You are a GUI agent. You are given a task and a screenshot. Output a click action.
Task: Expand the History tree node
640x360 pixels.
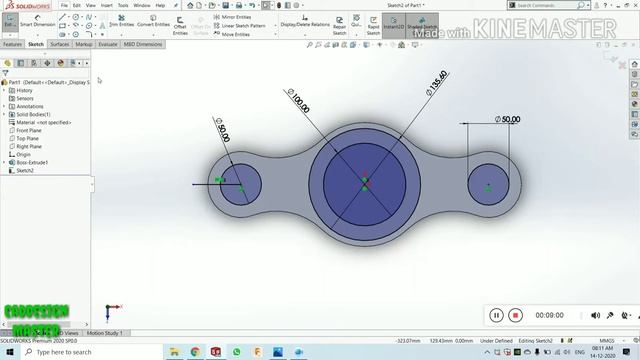coord(4,90)
